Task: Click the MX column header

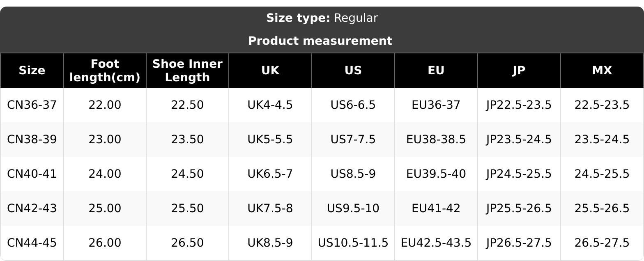Action: [602, 71]
